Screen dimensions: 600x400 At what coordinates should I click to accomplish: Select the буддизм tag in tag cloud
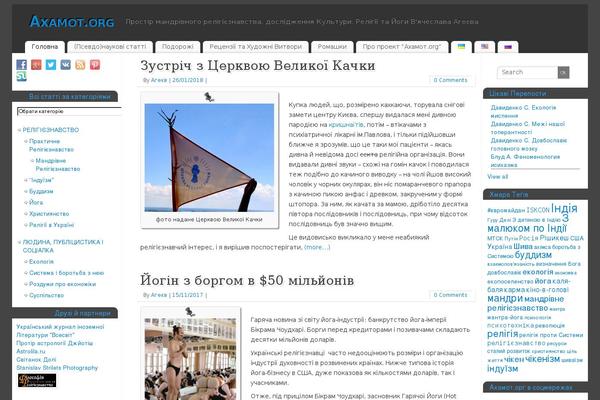533,255
